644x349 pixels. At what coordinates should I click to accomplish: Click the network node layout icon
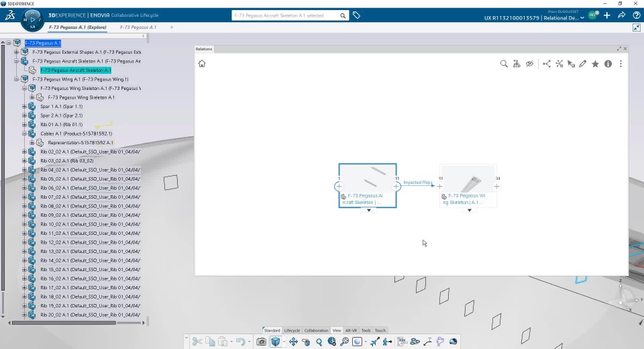click(559, 64)
